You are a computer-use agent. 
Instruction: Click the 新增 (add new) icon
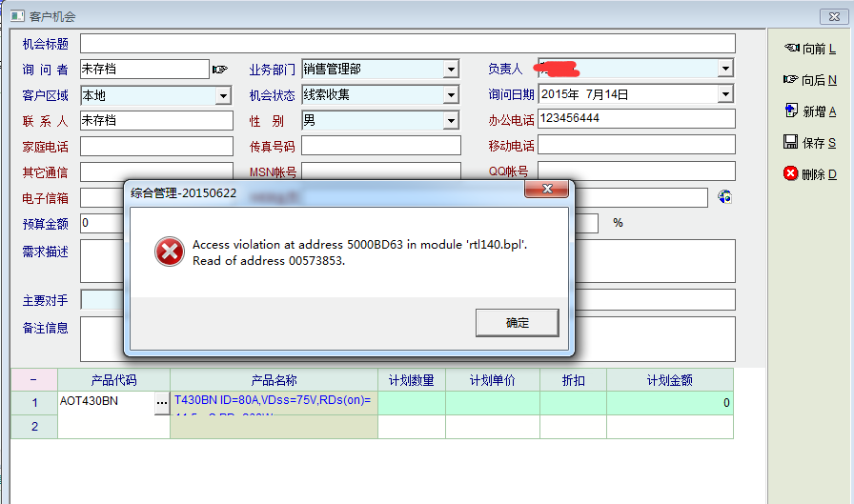790,111
